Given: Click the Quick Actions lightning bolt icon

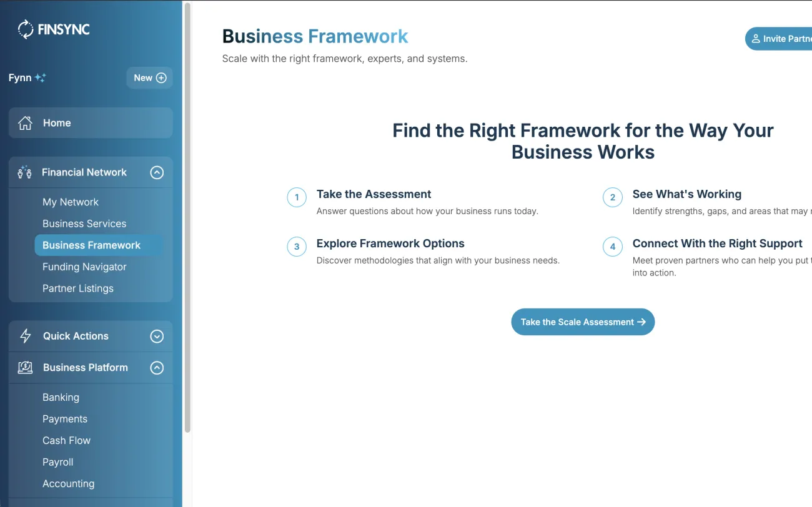Looking at the screenshot, I should [26, 336].
